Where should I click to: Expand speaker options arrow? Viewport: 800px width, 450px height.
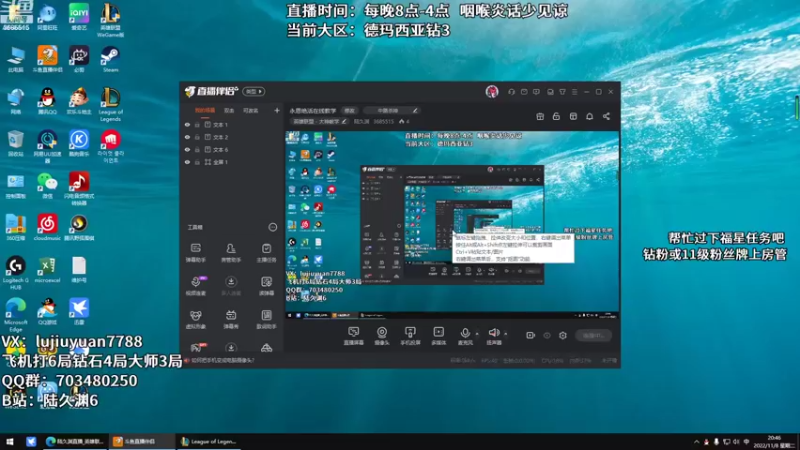point(506,334)
